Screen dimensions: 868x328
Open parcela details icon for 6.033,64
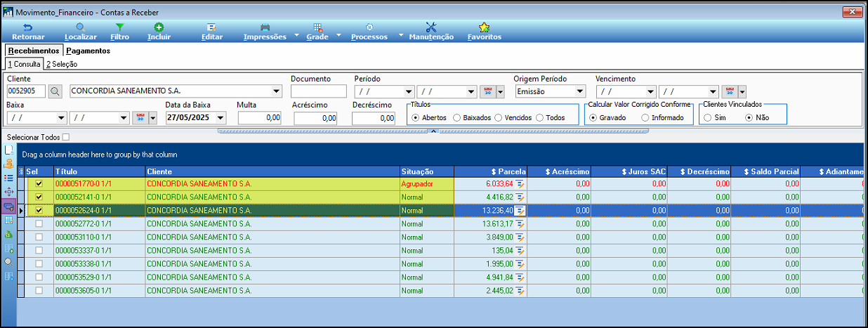[x=520, y=183]
